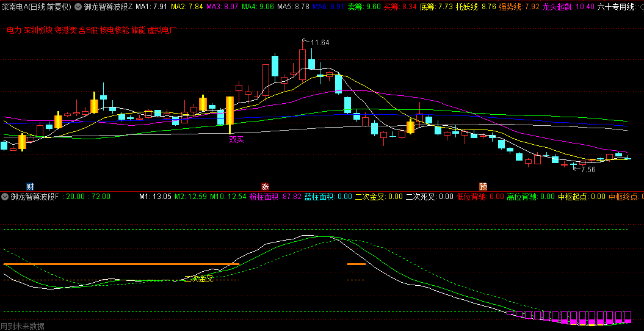Select the MA1: 7.91 legend entry
Image resolution: width=644 pixels, height=331 pixels.
[151, 7]
